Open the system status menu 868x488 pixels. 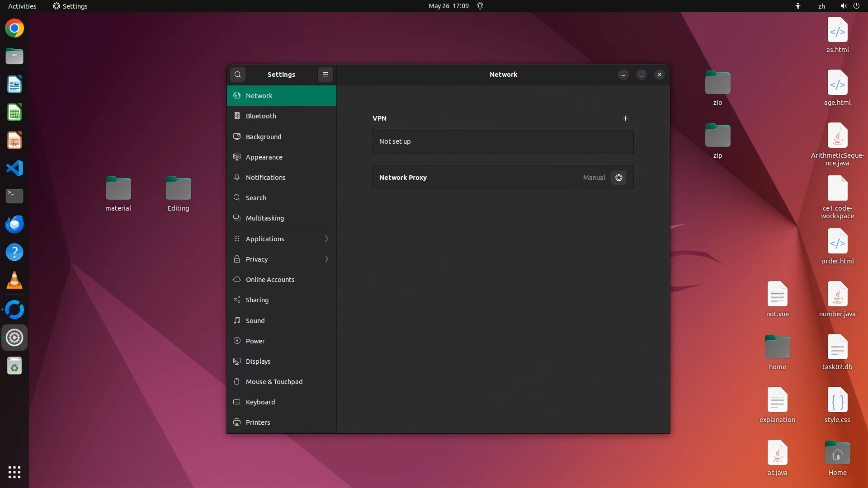[x=849, y=6]
